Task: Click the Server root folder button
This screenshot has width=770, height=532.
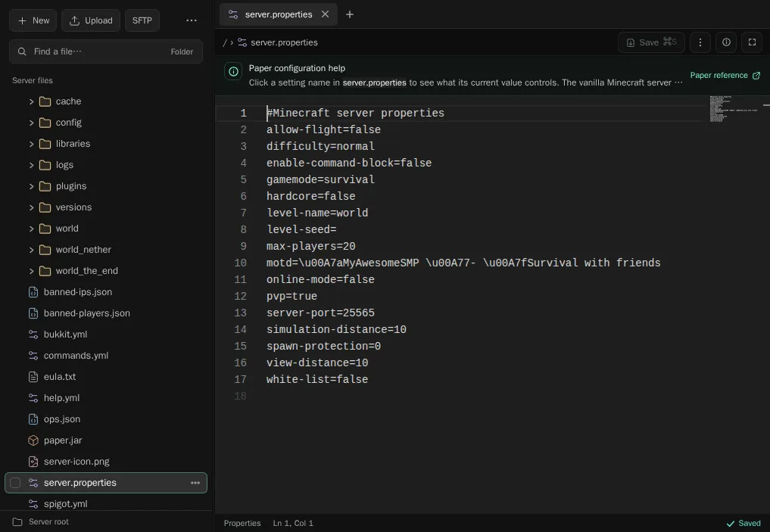Action: point(41,521)
